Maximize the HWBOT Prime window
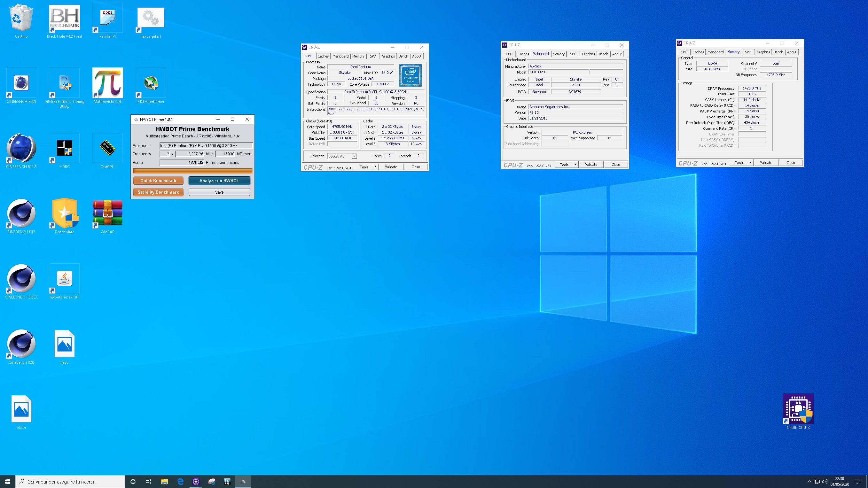 (232, 119)
